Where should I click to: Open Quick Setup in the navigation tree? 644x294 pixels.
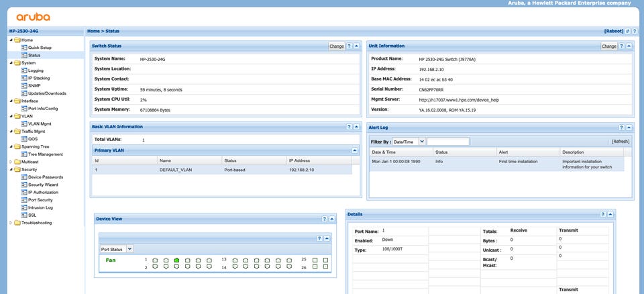click(x=39, y=48)
